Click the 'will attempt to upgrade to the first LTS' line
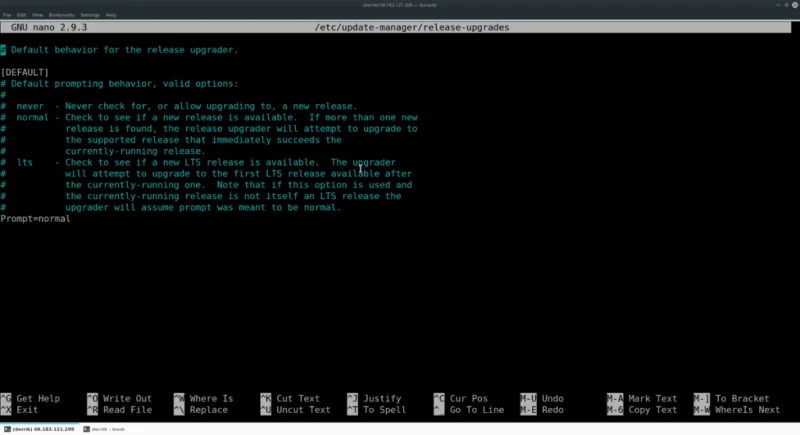The height and width of the screenshot is (435, 800). tap(206, 173)
